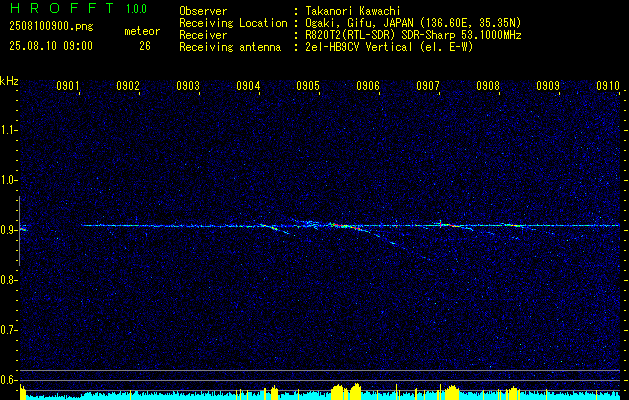This screenshot has width=629, height=400.
Task: Select observer name Takanori Kawachi
Action: (x=353, y=11)
